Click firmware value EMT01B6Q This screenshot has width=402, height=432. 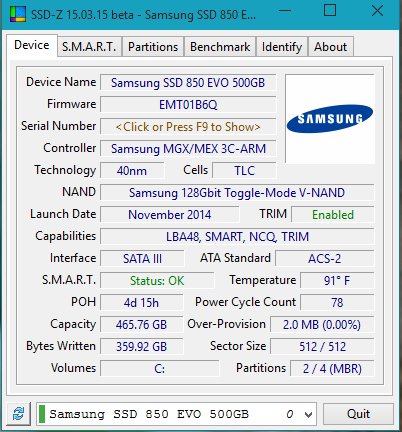click(188, 105)
